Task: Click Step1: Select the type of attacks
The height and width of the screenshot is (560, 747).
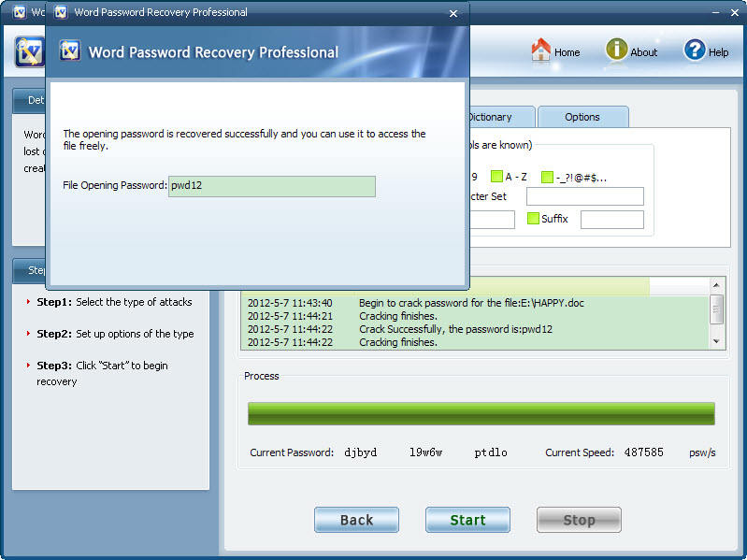Action: click(x=114, y=302)
